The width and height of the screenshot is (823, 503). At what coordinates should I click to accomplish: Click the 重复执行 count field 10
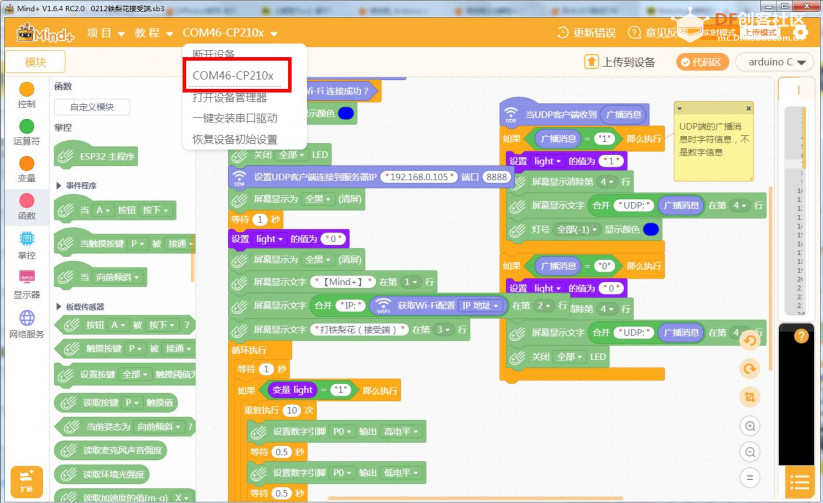[292, 410]
